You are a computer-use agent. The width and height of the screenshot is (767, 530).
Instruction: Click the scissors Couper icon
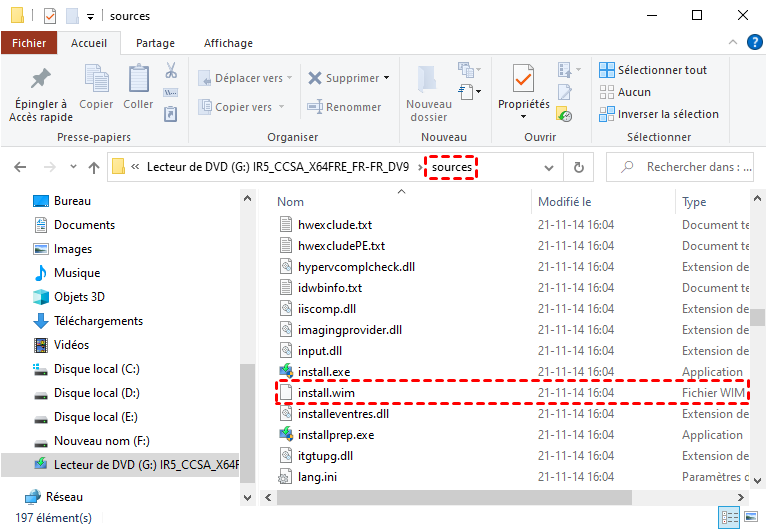coord(171,70)
